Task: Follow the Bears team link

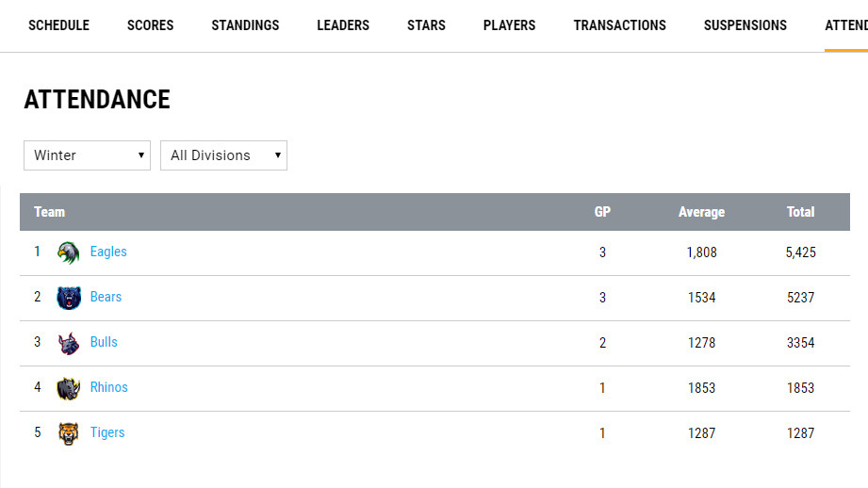Action: (106, 297)
